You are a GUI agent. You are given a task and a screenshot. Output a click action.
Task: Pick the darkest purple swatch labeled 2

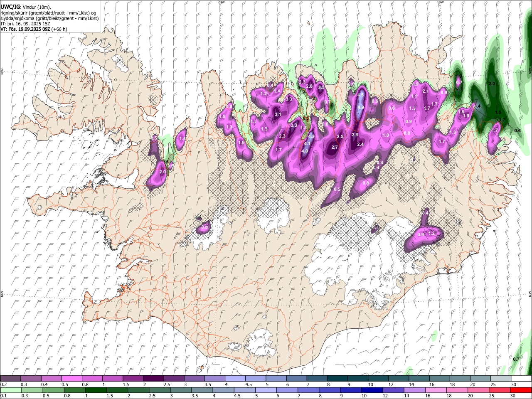pyautogui.click(x=153, y=379)
